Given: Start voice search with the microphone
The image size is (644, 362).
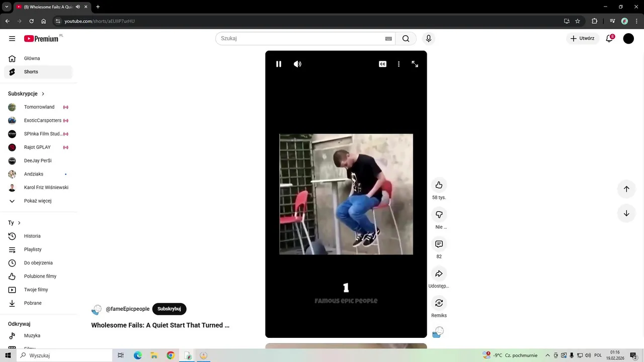Looking at the screenshot, I should [429, 39].
